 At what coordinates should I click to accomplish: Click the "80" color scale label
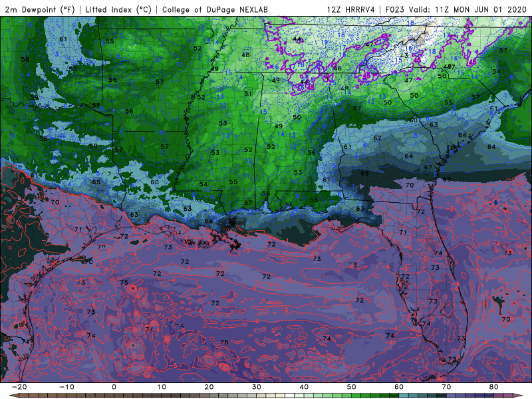pos(494,387)
